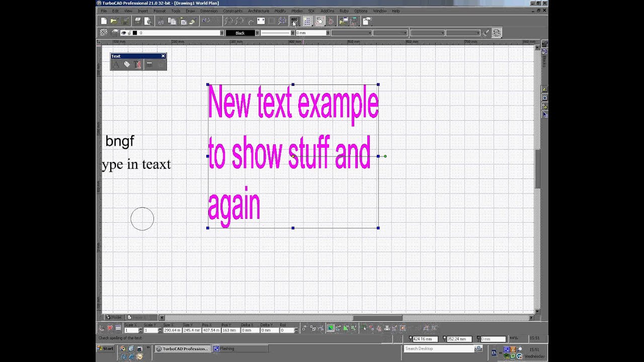Click the Table icon in Text palette
This screenshot has height=362, width=644.
[149, 64]
